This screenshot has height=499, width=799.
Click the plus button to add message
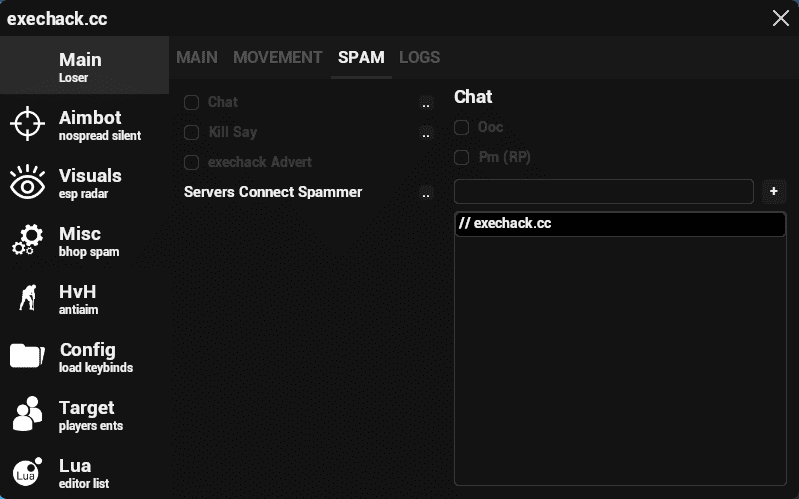click(x=774, y=191)
